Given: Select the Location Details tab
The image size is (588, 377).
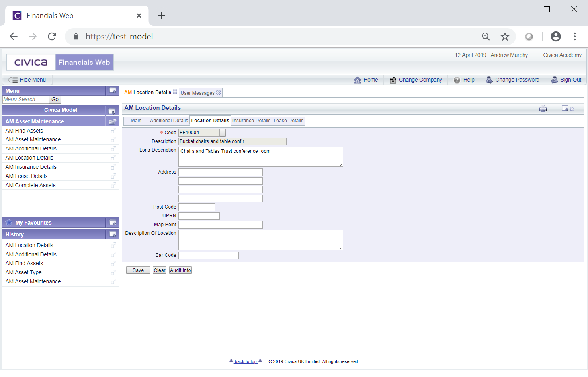Looking at the screenshot, I should (210, 121).
